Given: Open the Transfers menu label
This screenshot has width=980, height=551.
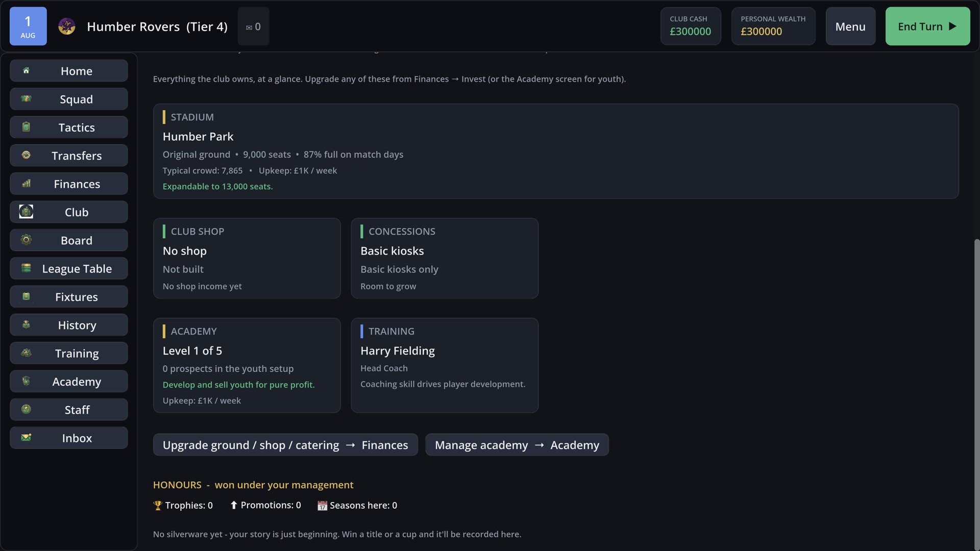Looking at the screenshot, I should (77, 156).
